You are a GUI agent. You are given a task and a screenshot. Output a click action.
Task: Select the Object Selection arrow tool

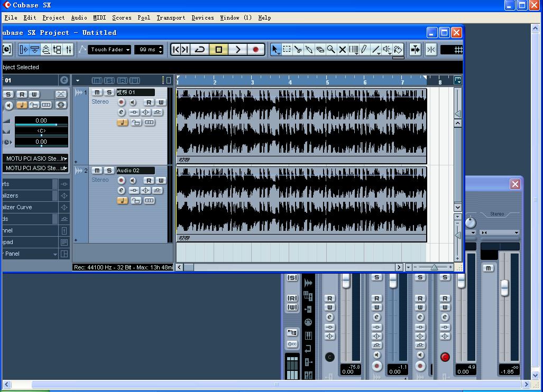point(275,50)
